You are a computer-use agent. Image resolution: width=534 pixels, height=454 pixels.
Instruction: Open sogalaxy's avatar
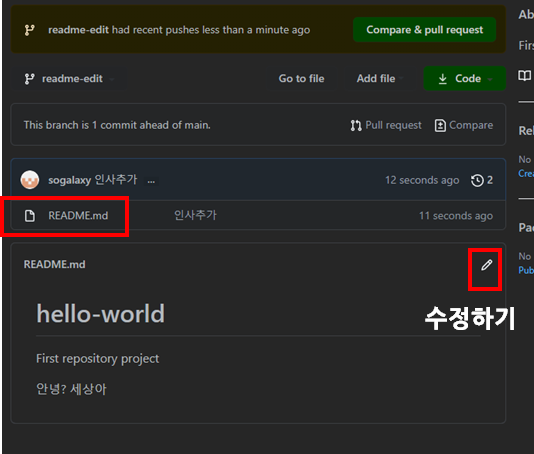tap(30, 179)
